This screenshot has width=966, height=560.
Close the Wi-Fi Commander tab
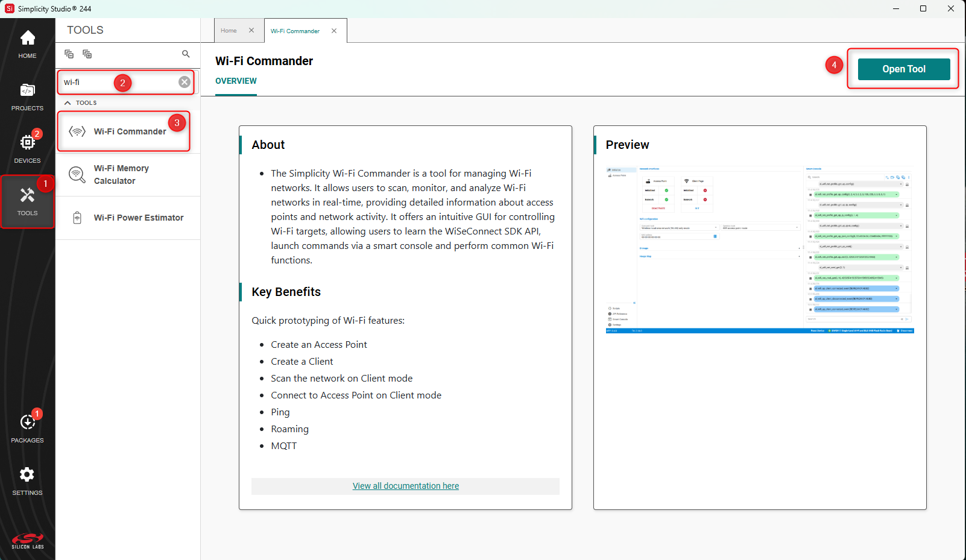(x=334, y=31)
